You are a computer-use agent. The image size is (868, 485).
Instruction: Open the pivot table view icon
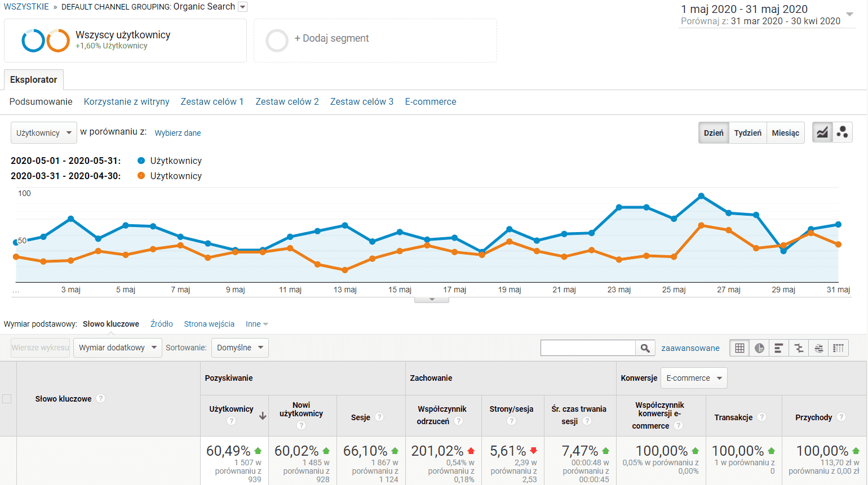tap(839, 348)
